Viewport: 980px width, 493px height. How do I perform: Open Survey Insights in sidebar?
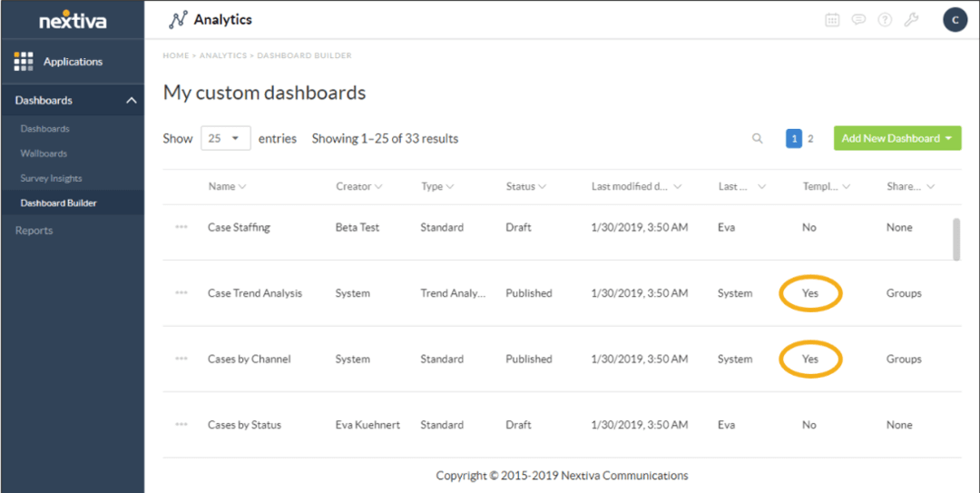coord(51,178)
